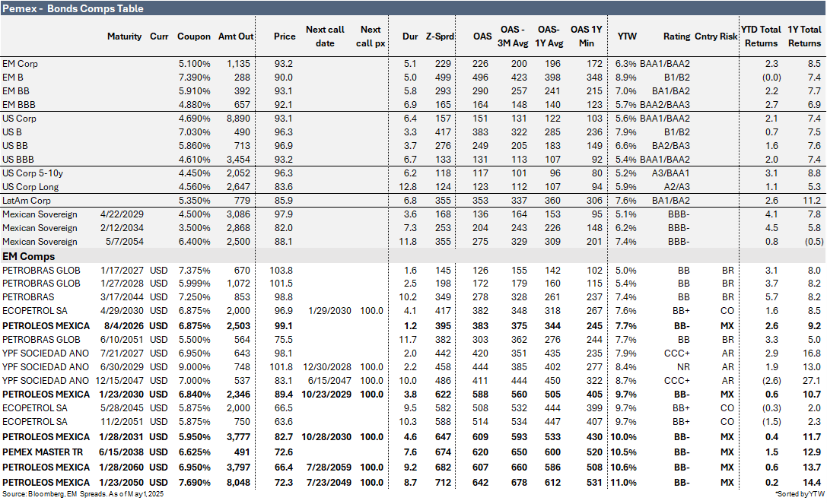Screen dimensions: 827x504
Task: Select the US Corp Long row label
Action: [30, 187]
